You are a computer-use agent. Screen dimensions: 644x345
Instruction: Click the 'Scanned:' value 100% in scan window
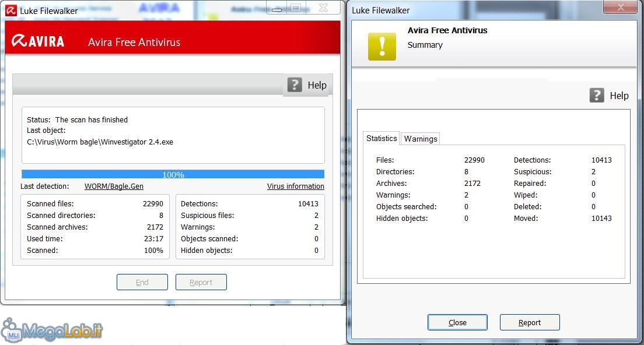pyautogui.click(x=153, y=250)
